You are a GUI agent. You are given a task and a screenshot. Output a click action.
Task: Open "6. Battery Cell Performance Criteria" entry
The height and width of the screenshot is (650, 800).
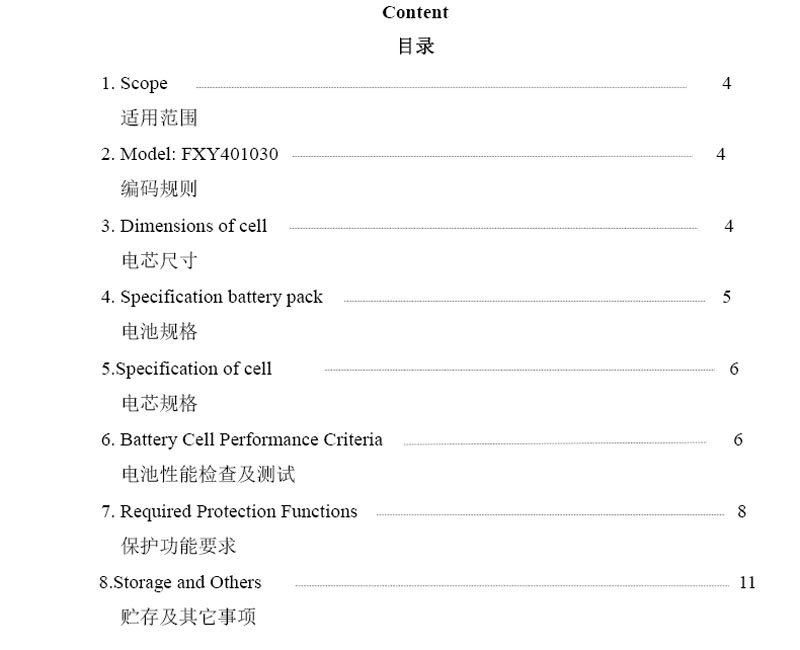coord(241,440)
